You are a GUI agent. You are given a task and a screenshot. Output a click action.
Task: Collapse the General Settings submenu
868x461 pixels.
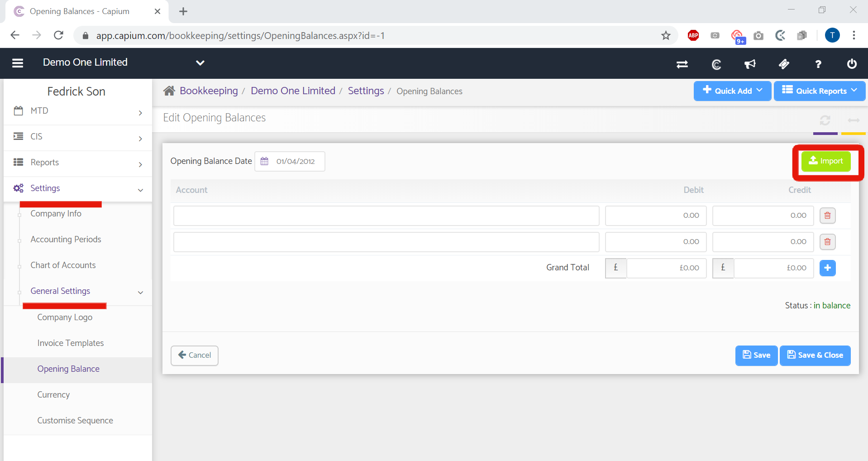pos(78,292)
